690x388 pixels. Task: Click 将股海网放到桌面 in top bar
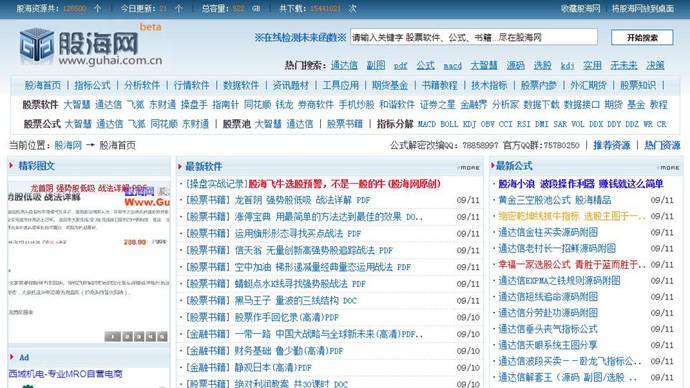pos(643,8)
